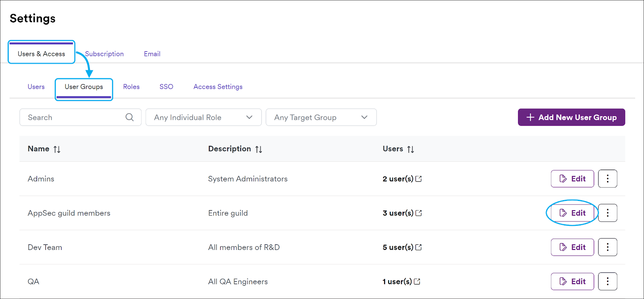Open more options menu for Dev Team
This screenshot has height=299, width=644.
click(607, 247)
